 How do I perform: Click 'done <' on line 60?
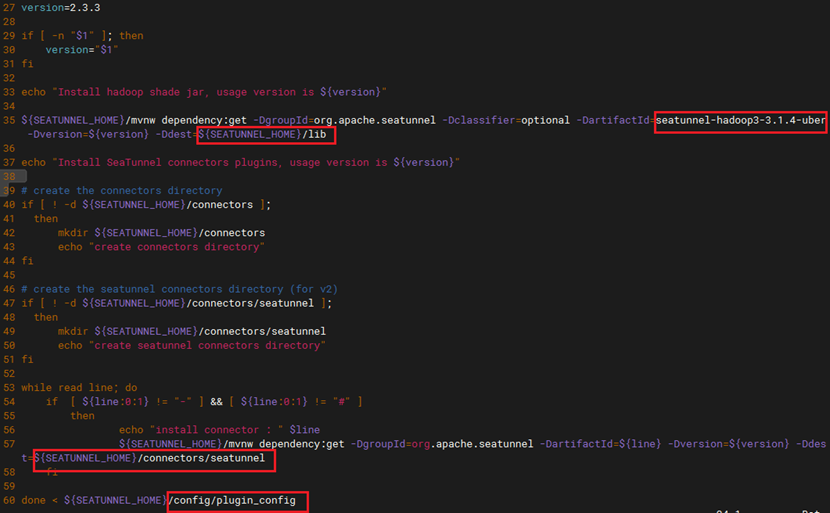click(x=40, y=500)
